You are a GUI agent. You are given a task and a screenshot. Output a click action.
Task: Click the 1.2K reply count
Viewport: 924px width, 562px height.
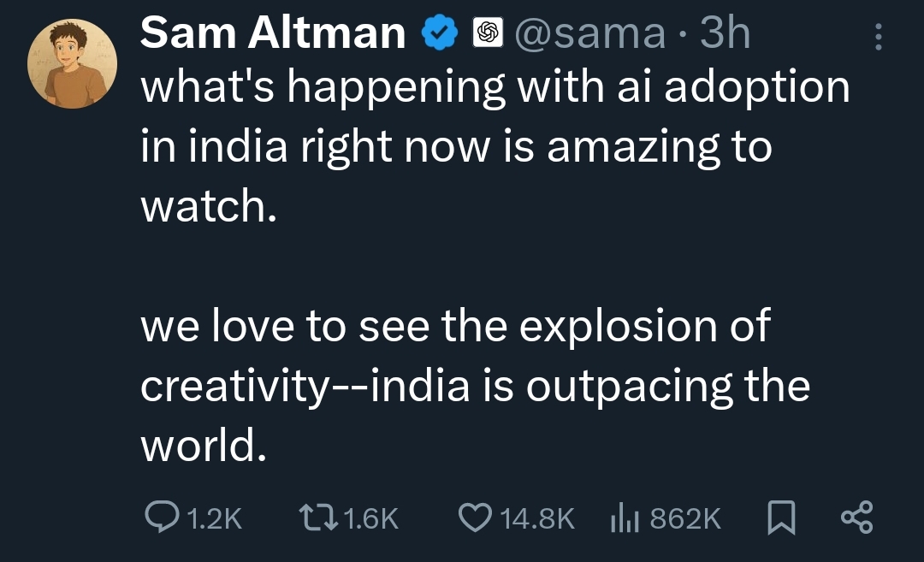point(214,518)
